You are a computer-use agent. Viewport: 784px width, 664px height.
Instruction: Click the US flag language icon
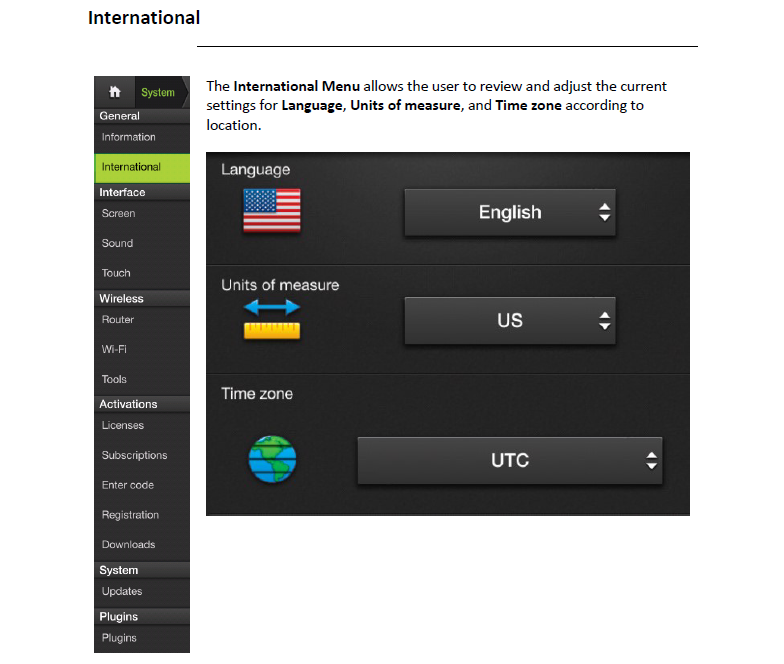272,210
